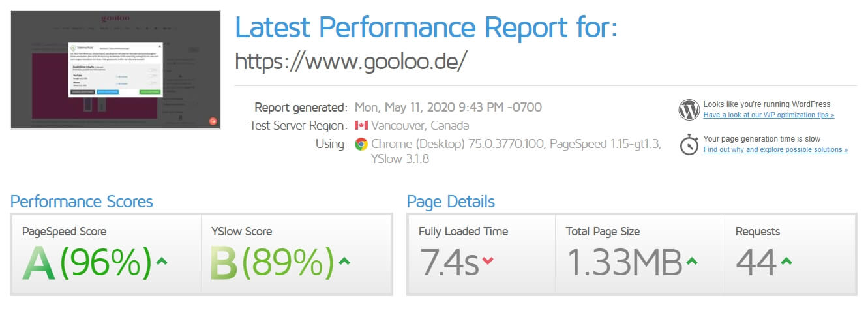Toggle the YouTube switch in the preview popup

[153, 76]
